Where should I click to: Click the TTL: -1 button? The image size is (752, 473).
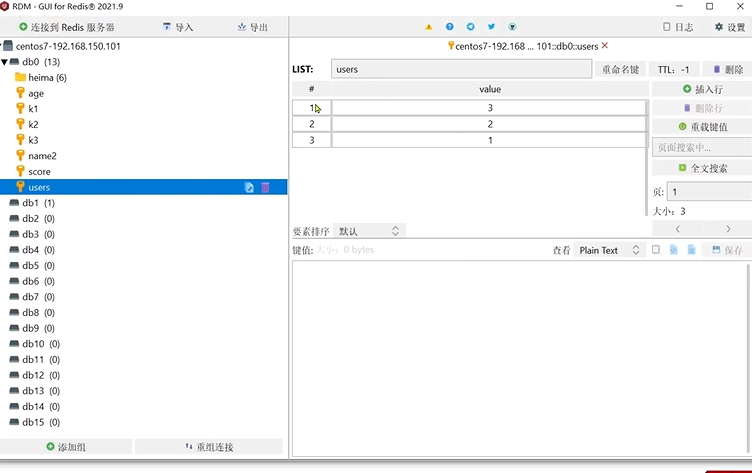point(673,70)
